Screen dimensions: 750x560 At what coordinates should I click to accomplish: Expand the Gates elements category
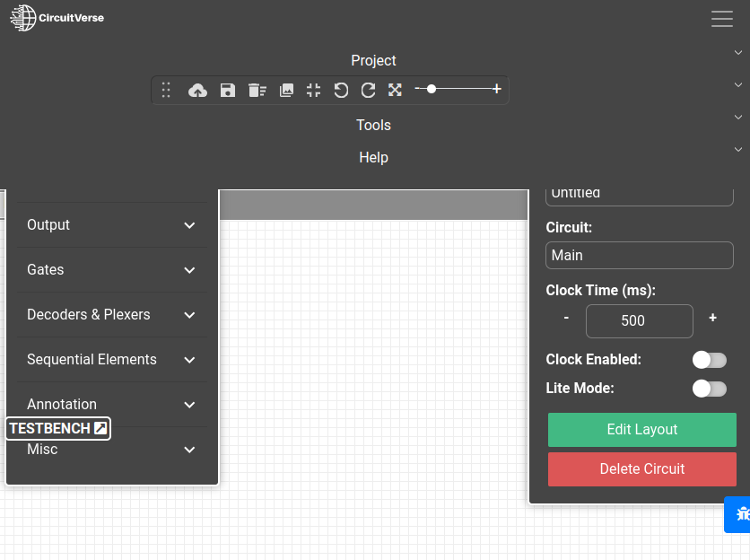click(x=112, y=270)
